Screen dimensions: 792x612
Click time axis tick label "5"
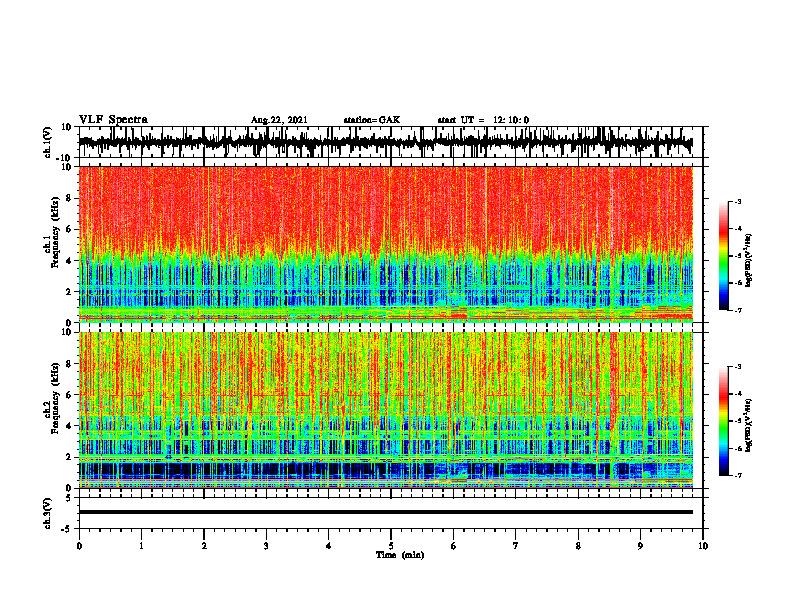(x=391, y=546)
